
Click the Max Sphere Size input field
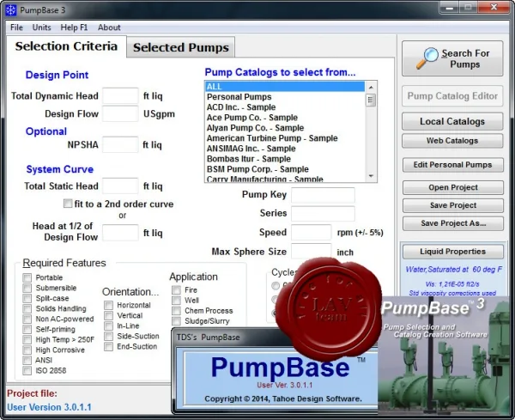pyautogui.click(x=311, y=252)
